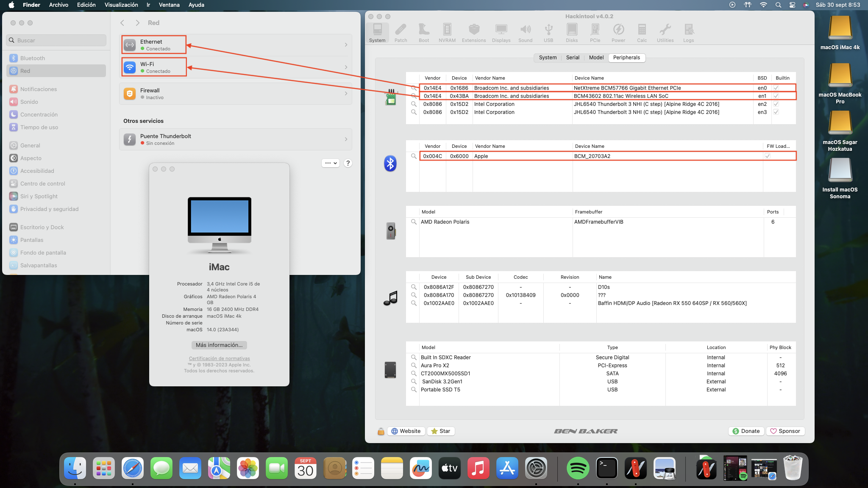This screenshot has width=868, height=488.
Task: Open Spotify from the Dock
Action: 578,468
